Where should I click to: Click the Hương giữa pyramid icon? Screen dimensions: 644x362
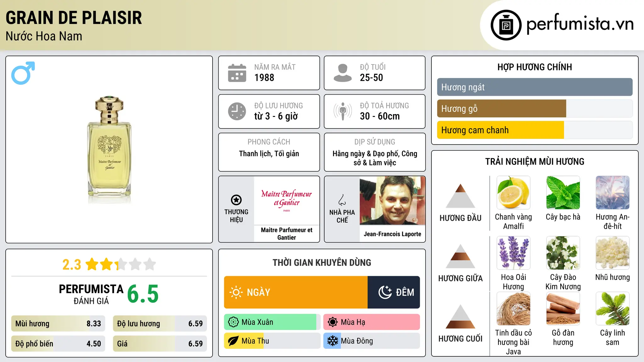[x=460, y=256]
